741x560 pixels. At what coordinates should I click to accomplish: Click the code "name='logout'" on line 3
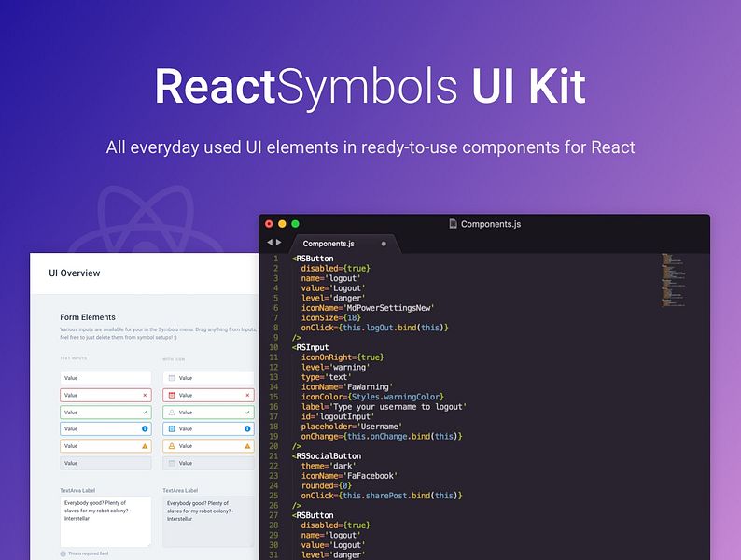coord(330,278)
